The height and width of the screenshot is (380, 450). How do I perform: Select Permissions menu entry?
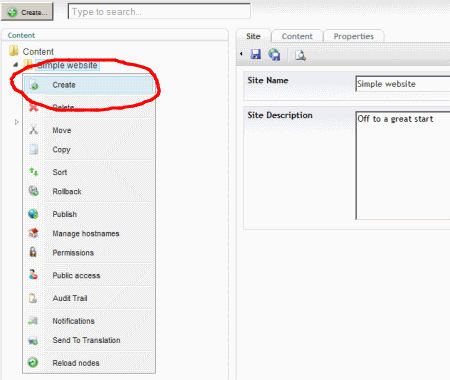tap(89, 253)
